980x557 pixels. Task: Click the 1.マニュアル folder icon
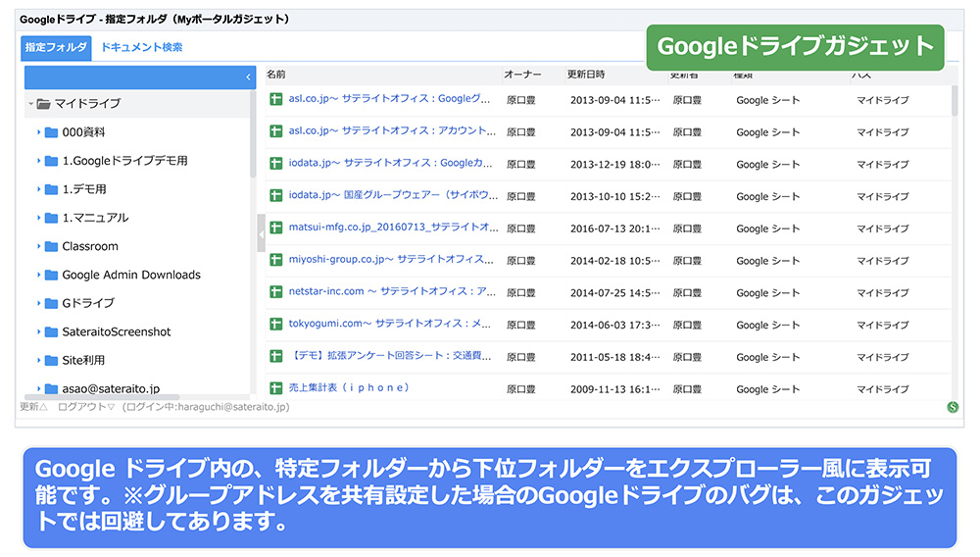51,218
